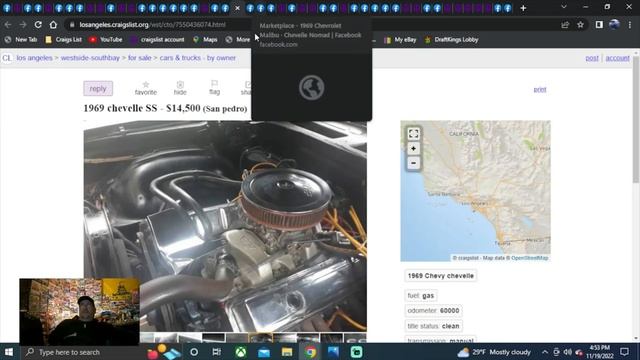Open File Explorer on taskbar
Viewport: 640px width, 360px height.
287,352
